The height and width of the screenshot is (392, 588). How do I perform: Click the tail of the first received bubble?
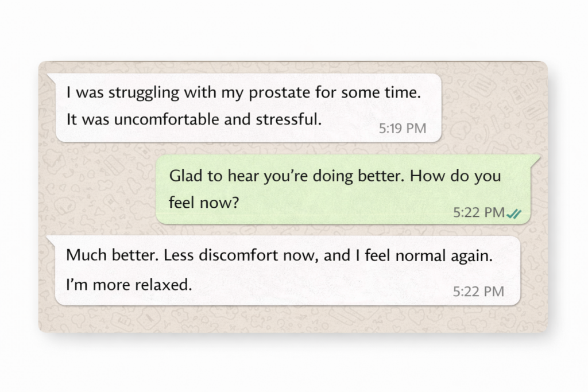pyautogui.click(x=51, y=77)
